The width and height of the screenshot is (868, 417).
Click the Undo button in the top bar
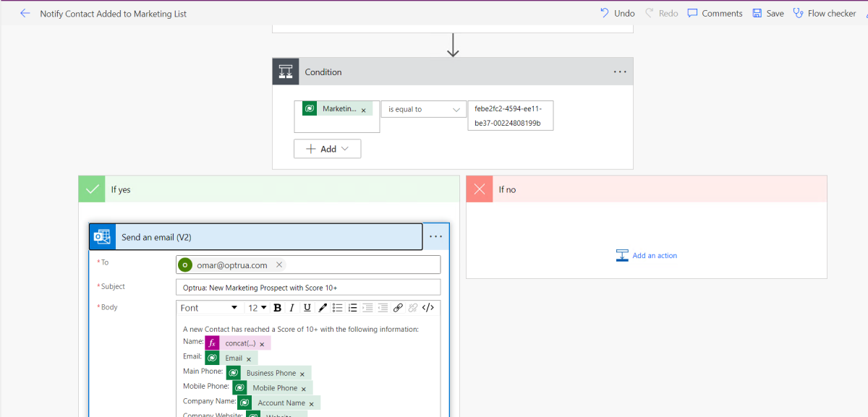[x=617, y=13]
